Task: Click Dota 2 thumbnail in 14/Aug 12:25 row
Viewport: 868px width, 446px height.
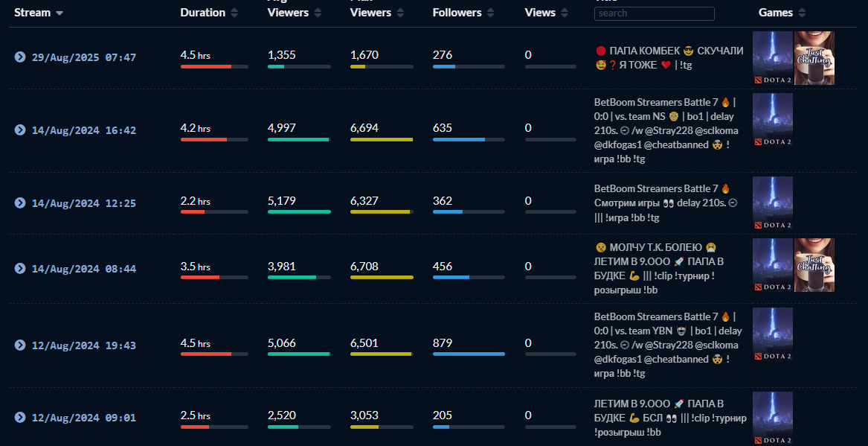Action: coord(773,203)
